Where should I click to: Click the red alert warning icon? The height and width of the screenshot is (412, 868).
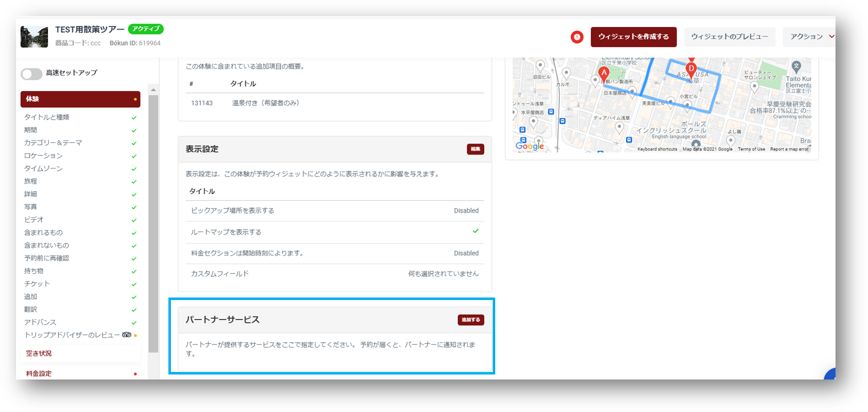pos(577,37)
